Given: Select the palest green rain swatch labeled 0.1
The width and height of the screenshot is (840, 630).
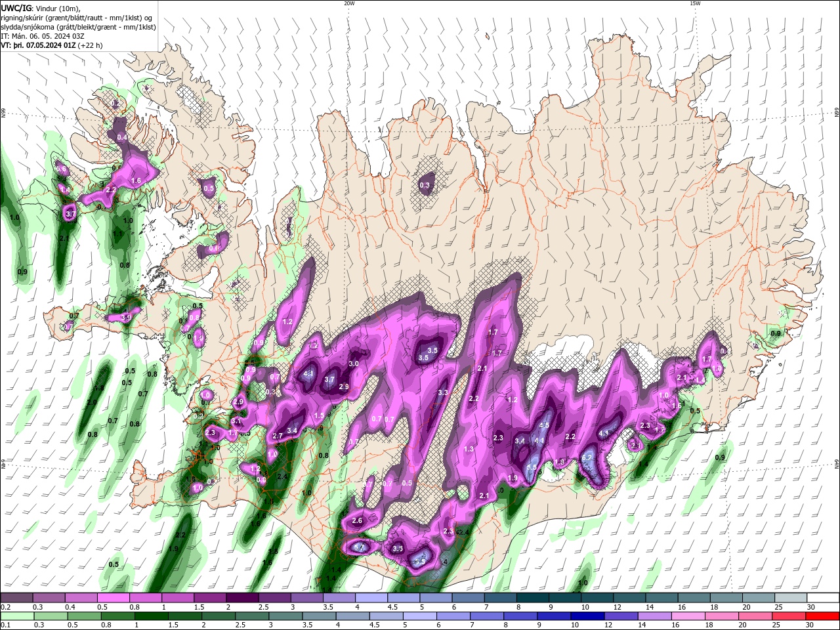Looking at the screenshot, I should pos(17,616).
